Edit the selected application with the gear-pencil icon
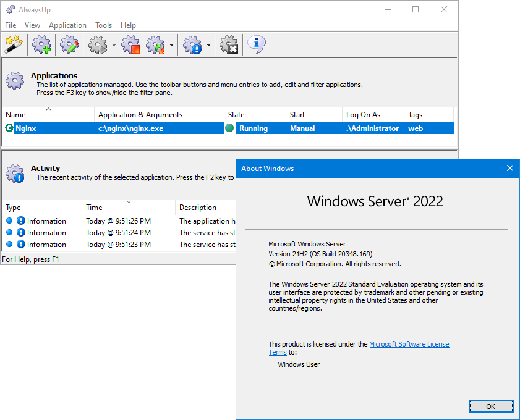This screenshot has width=520, height=420. (x=69, y=44)
